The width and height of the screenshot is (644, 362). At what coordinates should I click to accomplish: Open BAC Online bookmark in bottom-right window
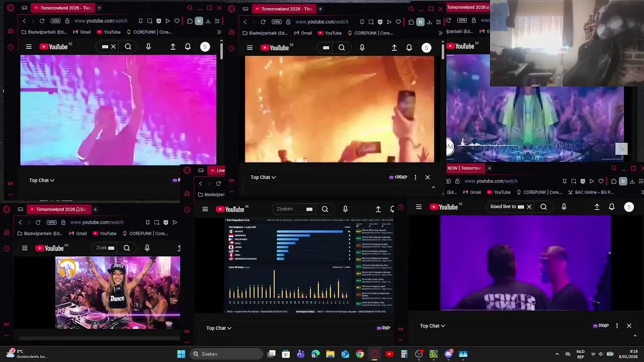tap(591, 192)
